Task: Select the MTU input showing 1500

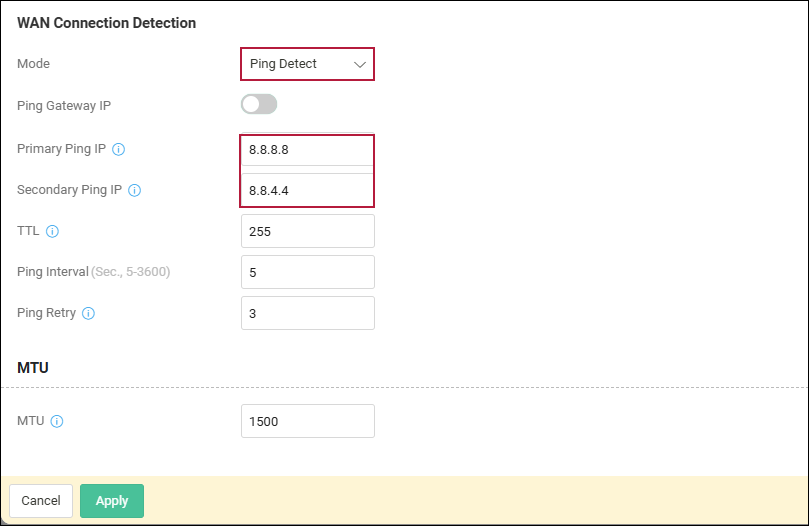Action: pyautogui.click(x=308, y=421)
